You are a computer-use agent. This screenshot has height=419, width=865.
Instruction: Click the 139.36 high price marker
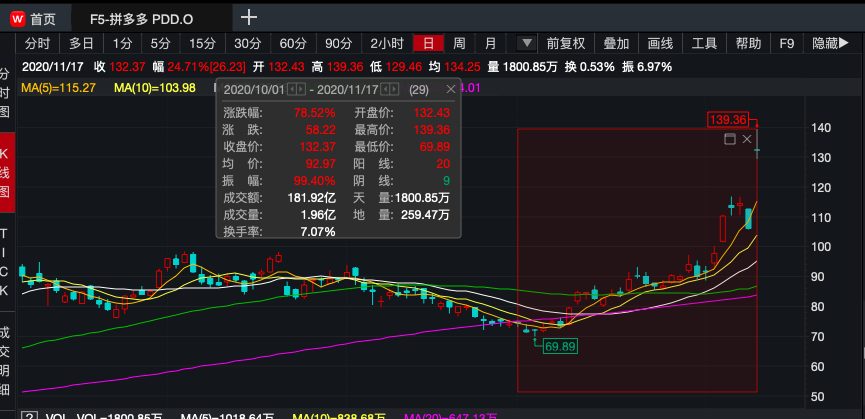(x=727, y=120)
